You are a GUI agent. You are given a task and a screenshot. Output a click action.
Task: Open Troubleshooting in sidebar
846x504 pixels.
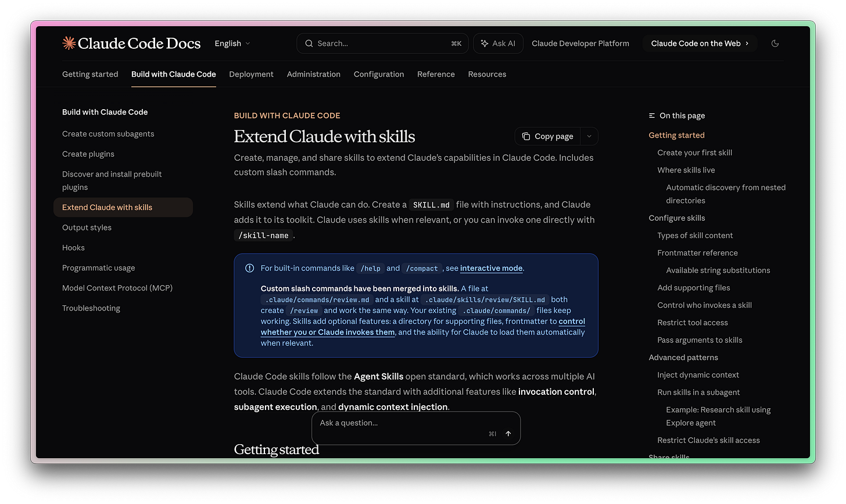pyautogui.click(x=91, y=308)
